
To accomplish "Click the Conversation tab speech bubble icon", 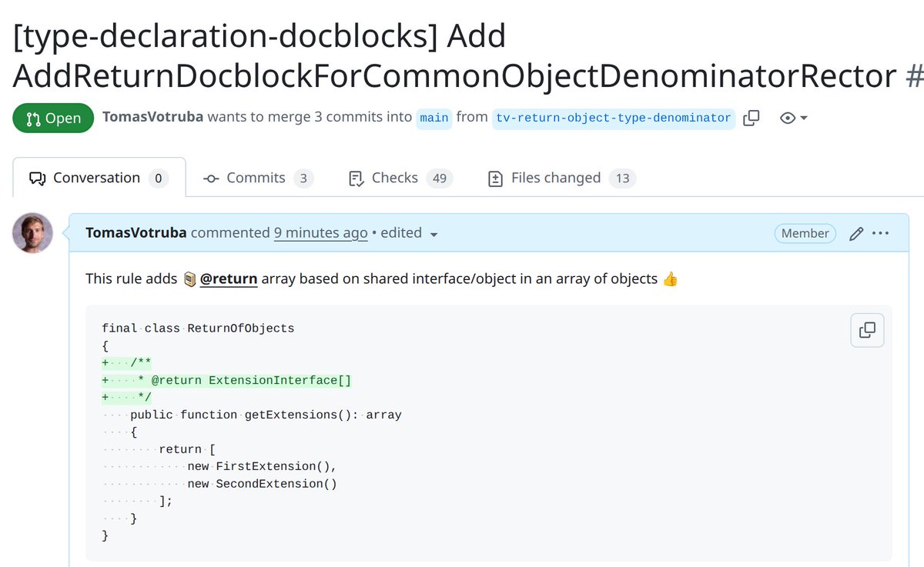I will 37,178.
